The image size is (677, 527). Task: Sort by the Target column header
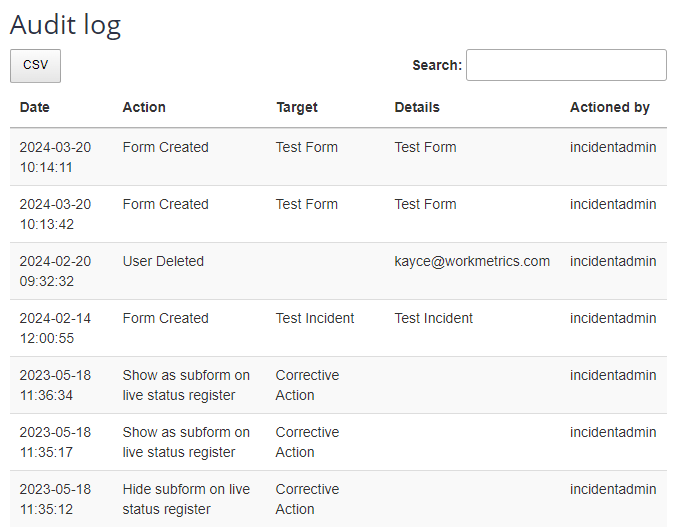(x=297, y=107)
